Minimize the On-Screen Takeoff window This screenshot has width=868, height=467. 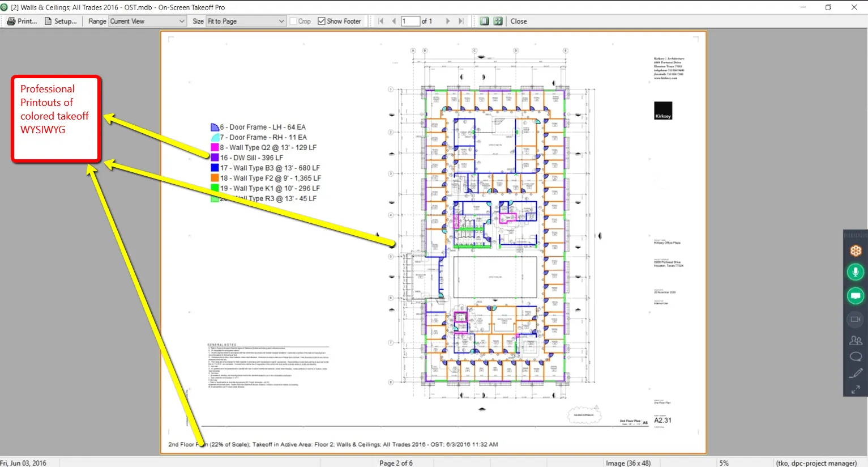click(x=803, y=7)
